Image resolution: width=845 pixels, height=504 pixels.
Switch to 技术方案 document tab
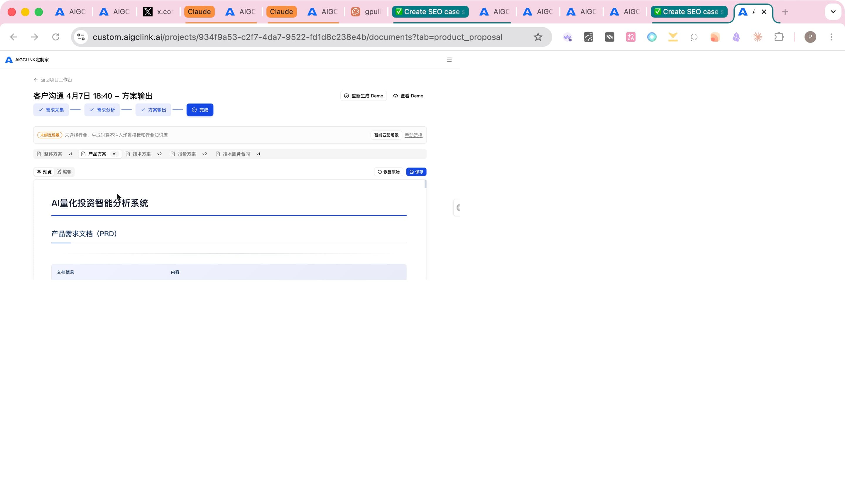[x=144, y=154]
